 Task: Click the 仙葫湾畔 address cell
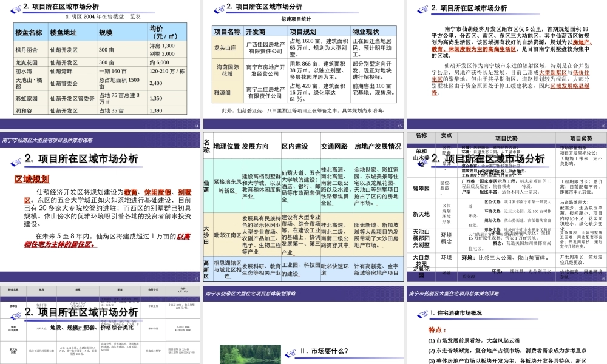coord(72,71)
